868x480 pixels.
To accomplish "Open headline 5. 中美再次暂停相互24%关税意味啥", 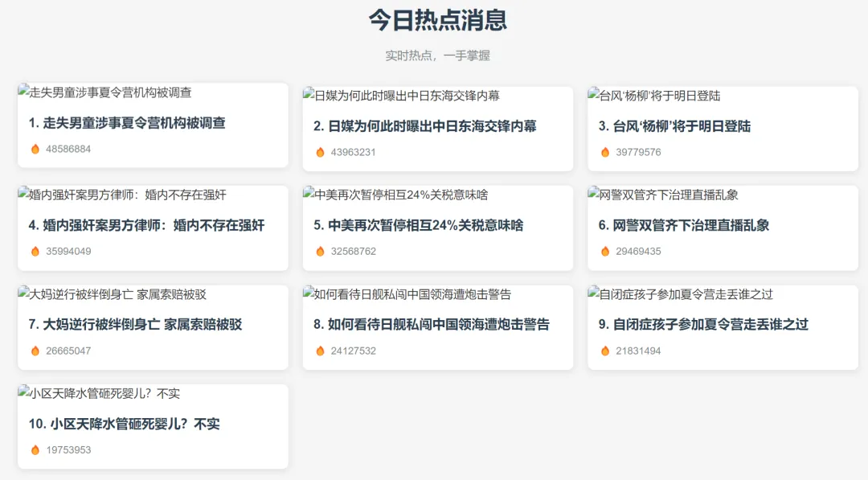I will coord(419,225).
